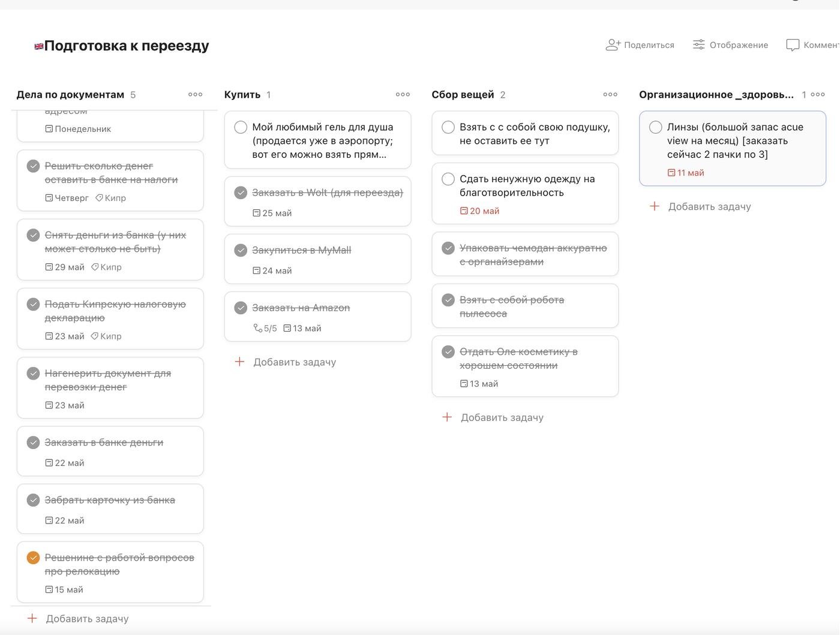Select the Купить column header
The height and width of the screenshot is (635, 840).
pos(242,95)
